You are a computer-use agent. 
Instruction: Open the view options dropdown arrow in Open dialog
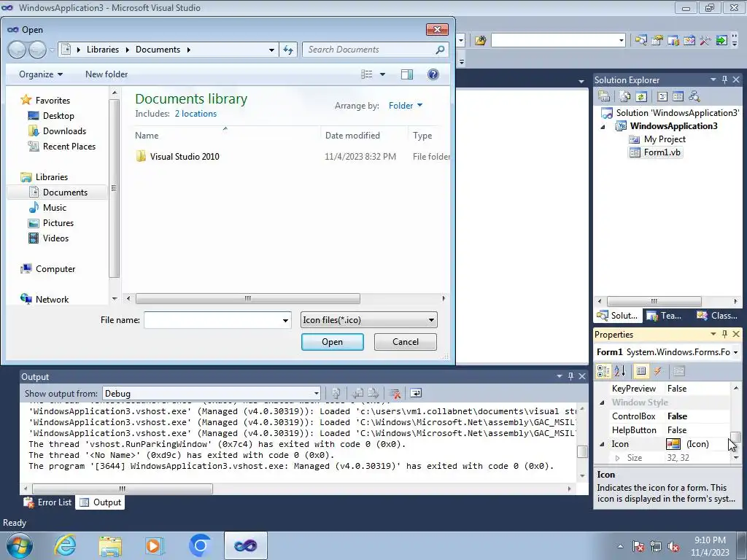coord(382,74)
